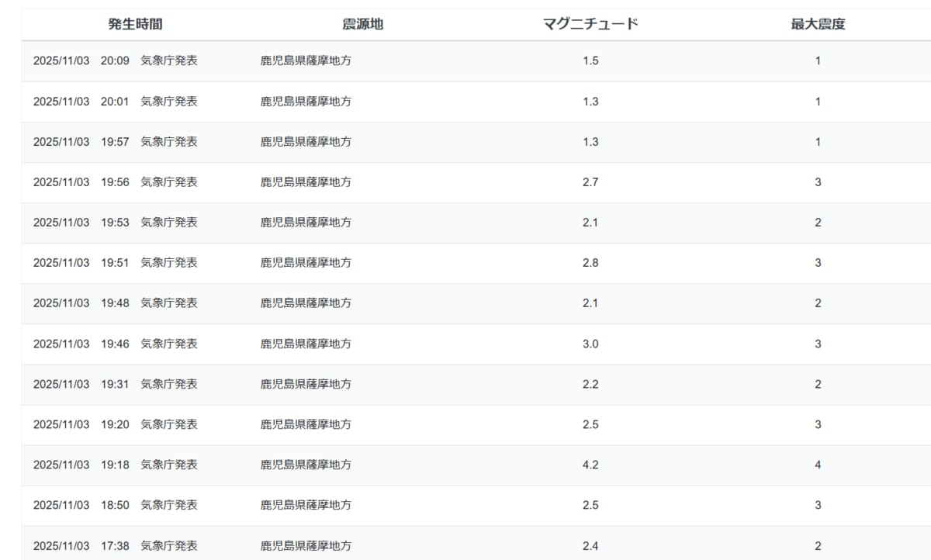Click the max intensity 4 cell
The width and height of the screenshot is (931, 560).
coord(818,465)
